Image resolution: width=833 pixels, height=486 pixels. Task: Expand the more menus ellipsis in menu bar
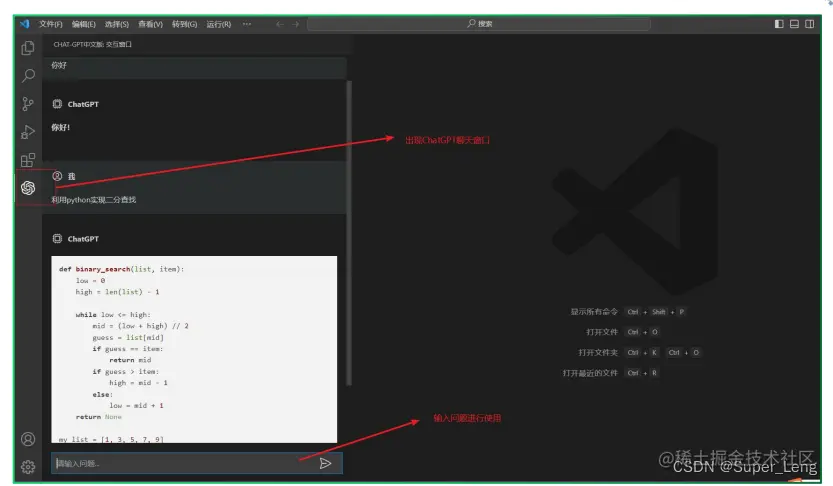247,24
